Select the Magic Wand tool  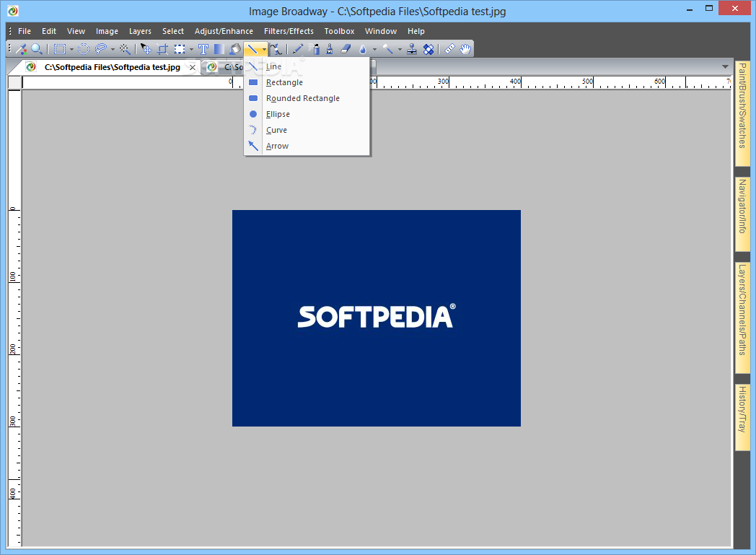coord(125,48)
